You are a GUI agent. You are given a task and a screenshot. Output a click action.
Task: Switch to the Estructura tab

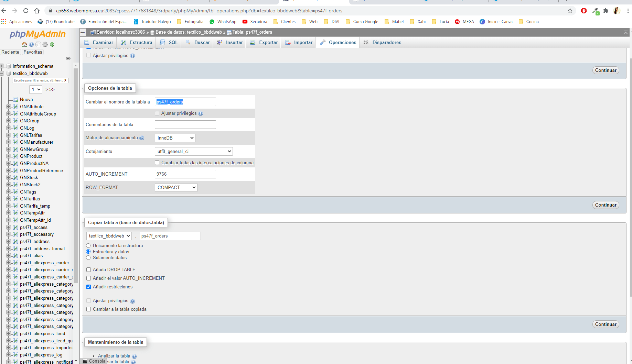[137, 42]
